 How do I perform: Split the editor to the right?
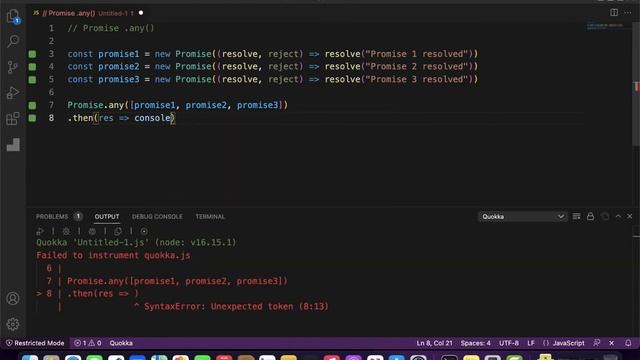(x=614, y=13)
